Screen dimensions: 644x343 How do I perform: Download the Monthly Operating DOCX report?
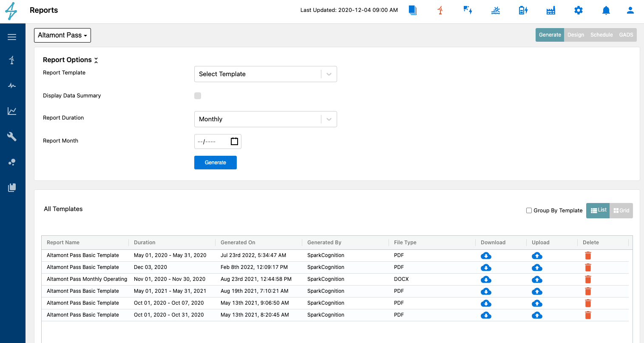tap(486, 280)
